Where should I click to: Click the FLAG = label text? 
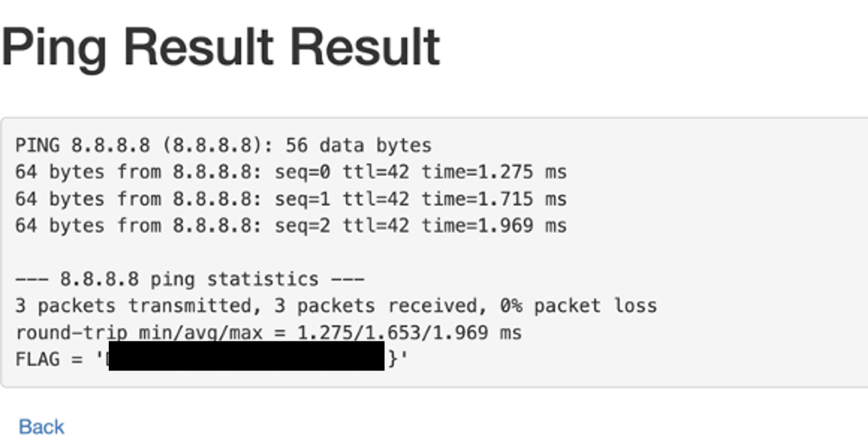pos(49,359)
